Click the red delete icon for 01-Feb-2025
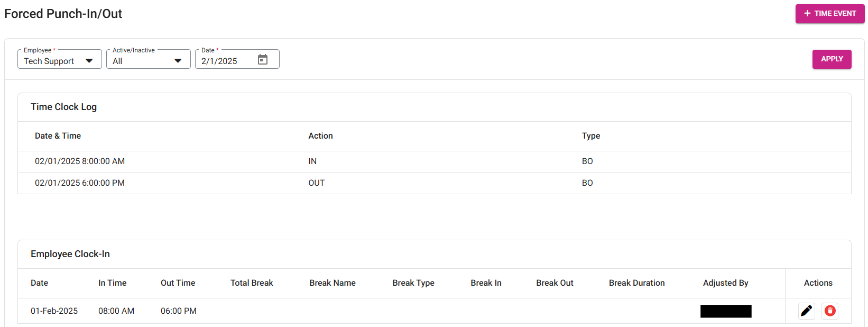 pyautogui.click(x=830, y=311)
